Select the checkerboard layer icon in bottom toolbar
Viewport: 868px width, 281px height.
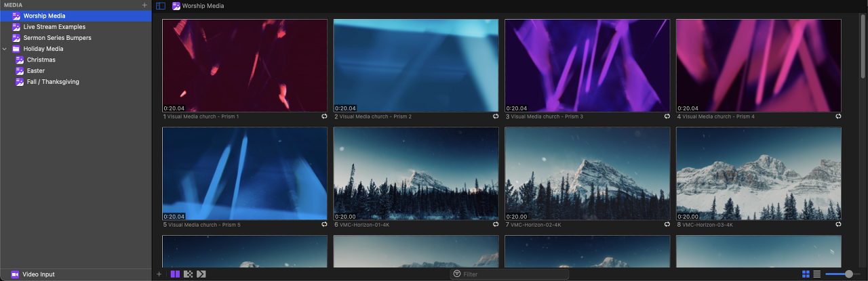(188, 274)
